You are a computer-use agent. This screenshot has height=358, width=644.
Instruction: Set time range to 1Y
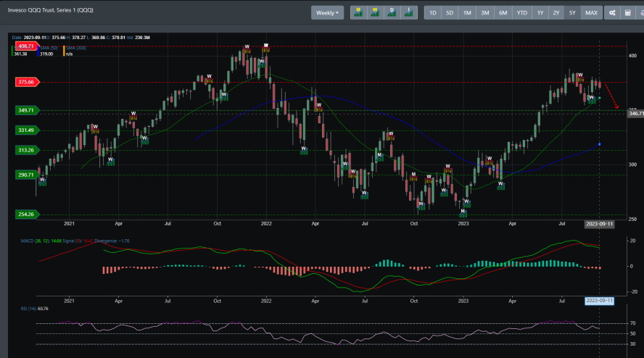tap(540, 13)
